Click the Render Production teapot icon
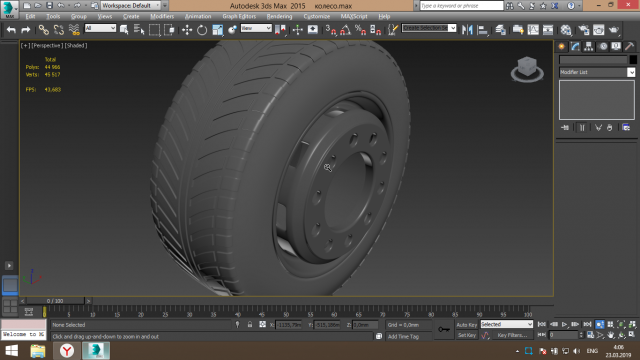The height and width of the screenshot is (360, 640). point(613,30)
